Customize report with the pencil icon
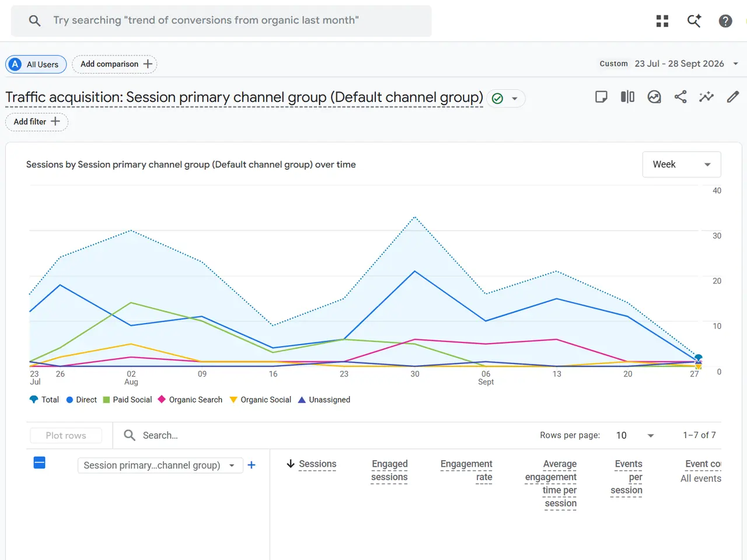The height and width of the screenshot is (560, 747). tap(733, 97)
